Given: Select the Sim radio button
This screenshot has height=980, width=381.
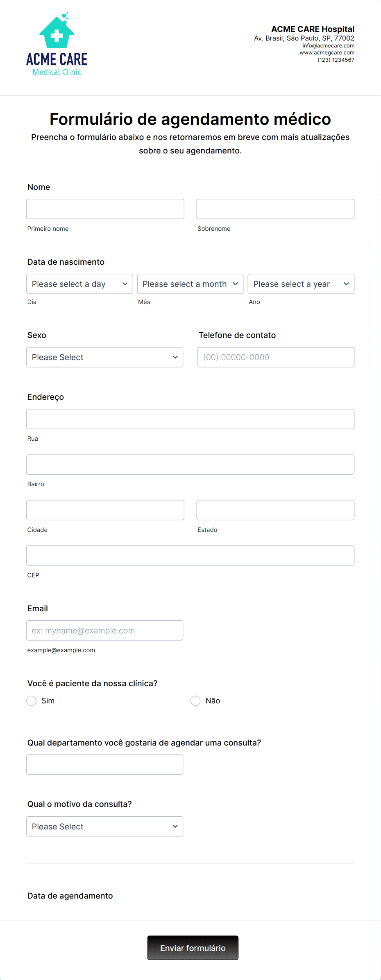Looking at the screenshot, I should (32, 701).
